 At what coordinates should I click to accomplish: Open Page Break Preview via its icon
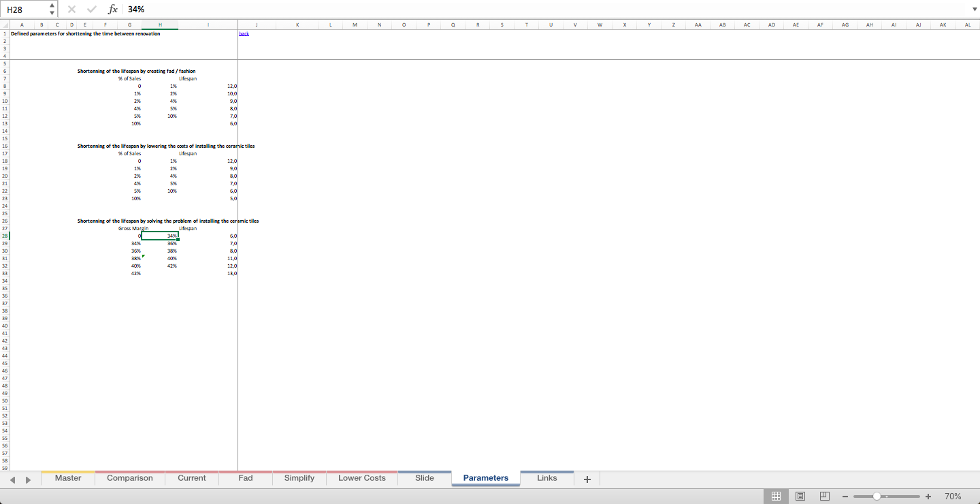(824, 496)
